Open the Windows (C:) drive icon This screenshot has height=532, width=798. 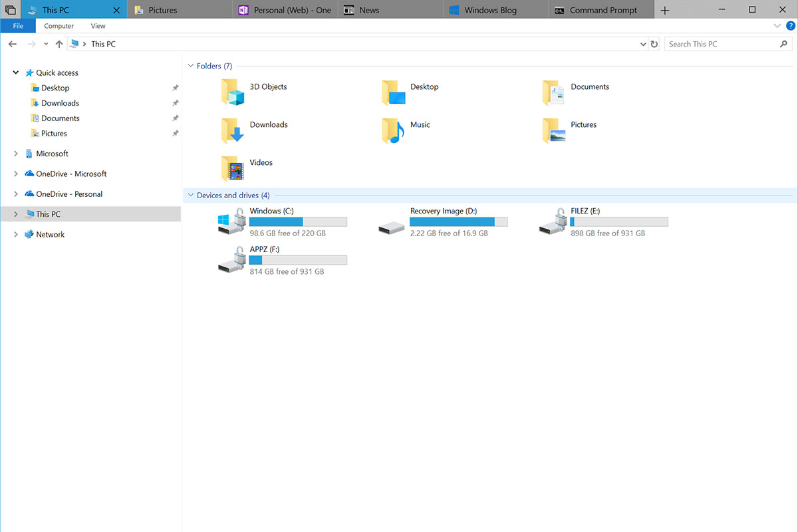tap(231, 222)
